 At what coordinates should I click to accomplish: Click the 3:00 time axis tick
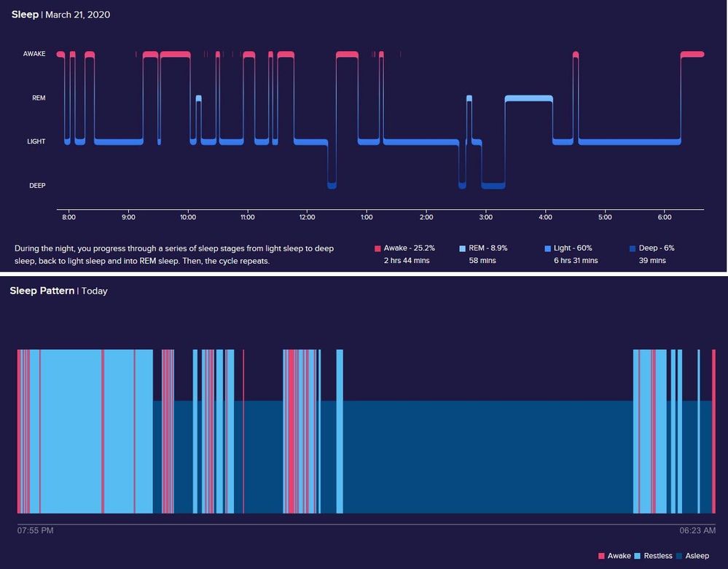[485, 217]
